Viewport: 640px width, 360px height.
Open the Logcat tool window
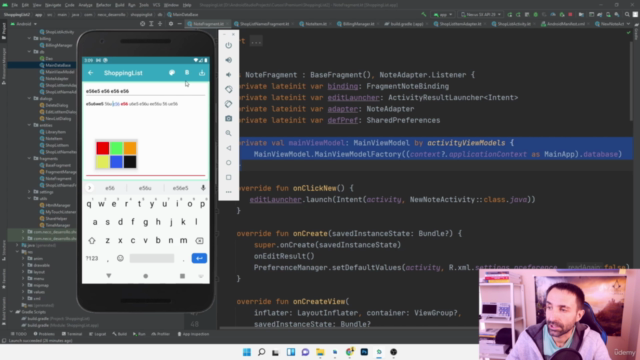click(98, 334)
